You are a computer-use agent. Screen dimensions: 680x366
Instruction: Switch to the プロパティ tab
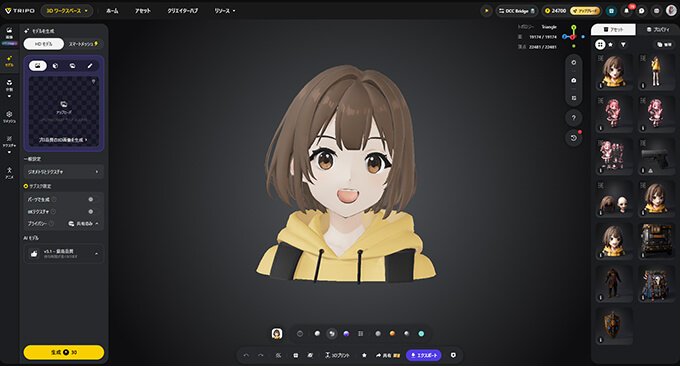pos(657,29)
